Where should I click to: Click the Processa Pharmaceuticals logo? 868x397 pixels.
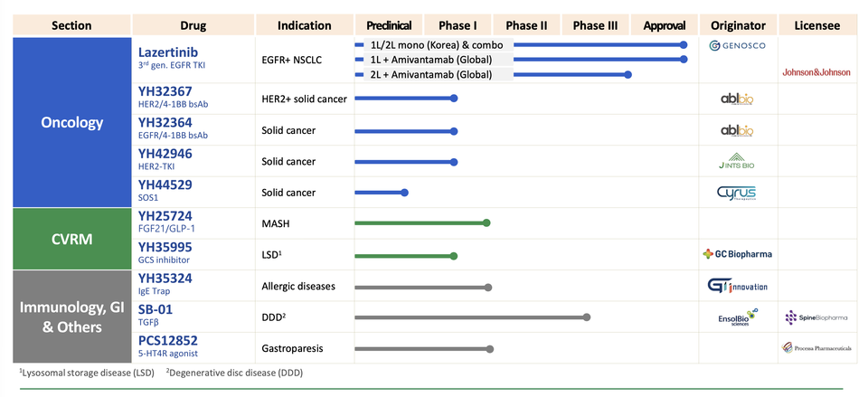(816, 348)
